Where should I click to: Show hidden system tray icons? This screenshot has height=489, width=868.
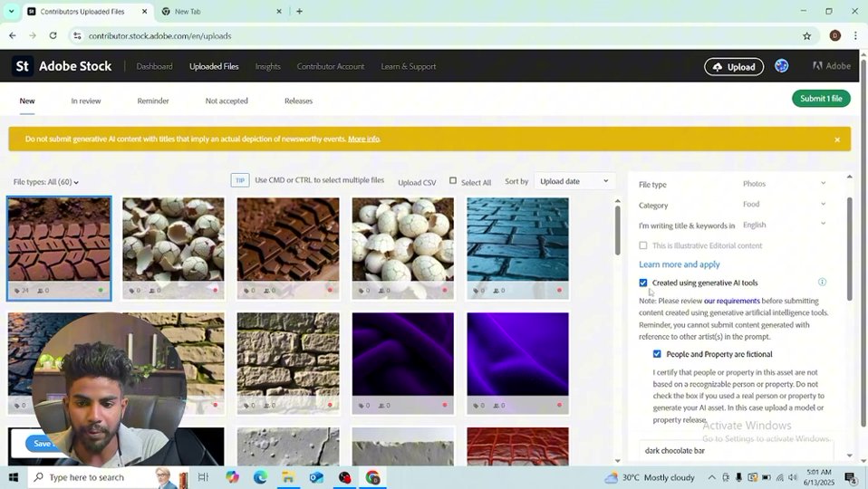712,477
